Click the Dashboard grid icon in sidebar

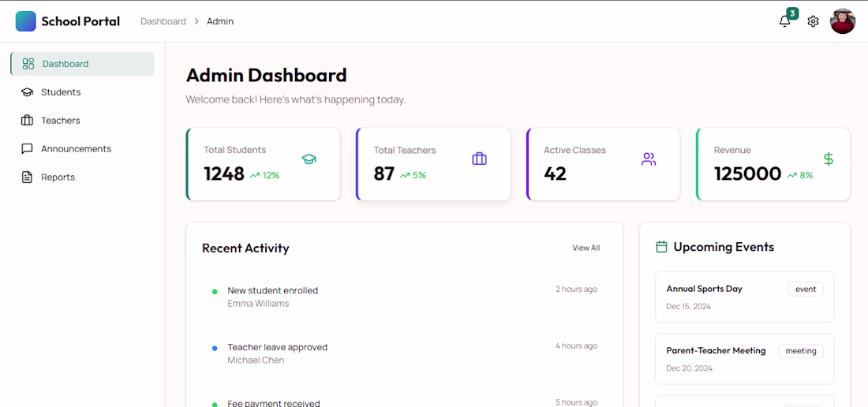[28, 64]
